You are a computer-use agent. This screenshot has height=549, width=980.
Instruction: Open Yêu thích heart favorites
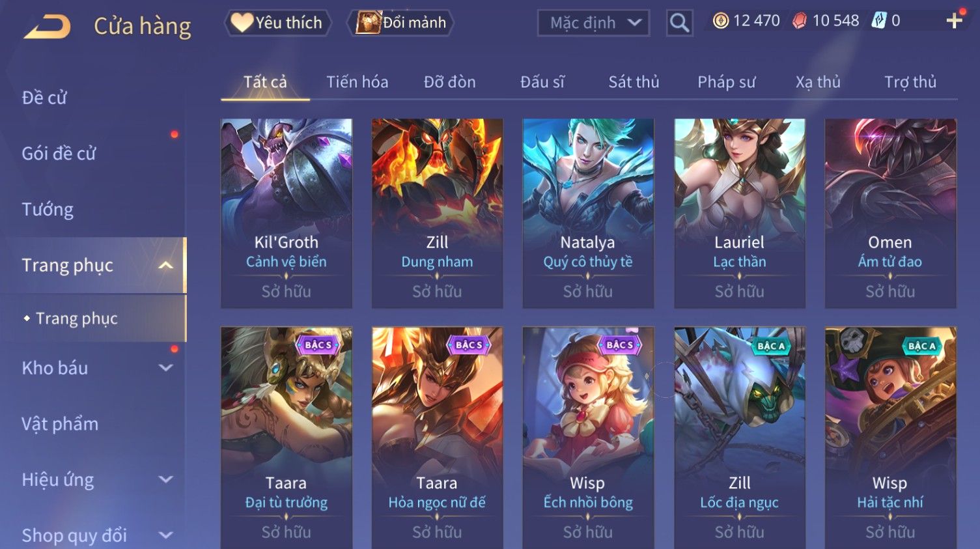click(278, 23)
